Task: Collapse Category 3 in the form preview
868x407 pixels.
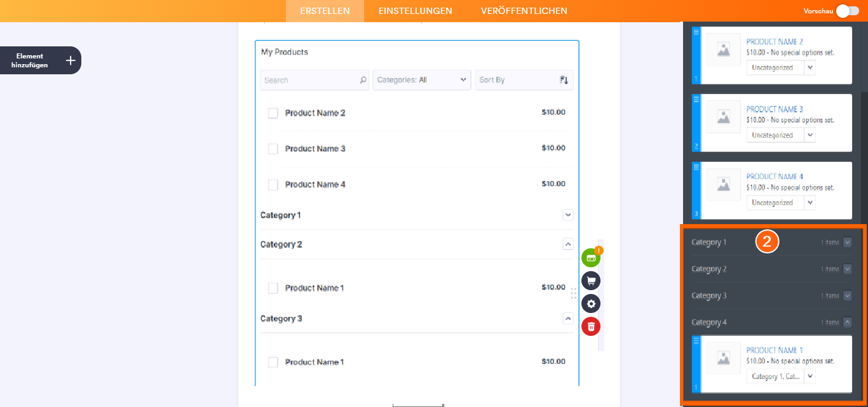Action: pyautogui.click(x=568, y=318)
